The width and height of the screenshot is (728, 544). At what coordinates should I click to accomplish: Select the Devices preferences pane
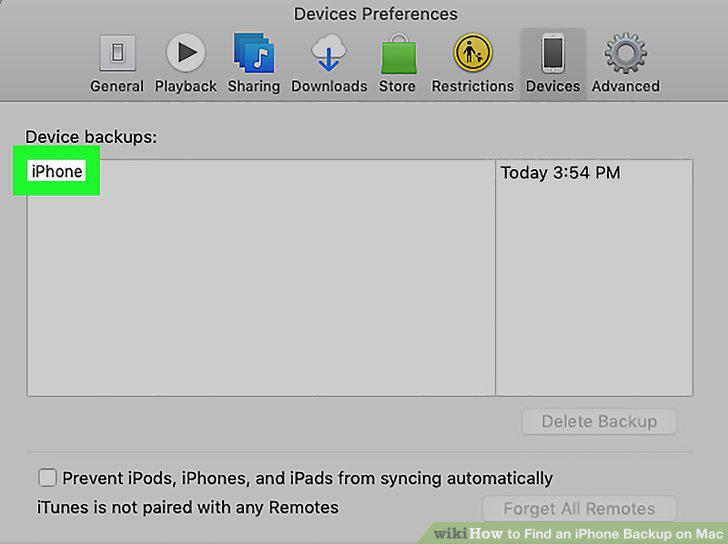click(552, 64)
